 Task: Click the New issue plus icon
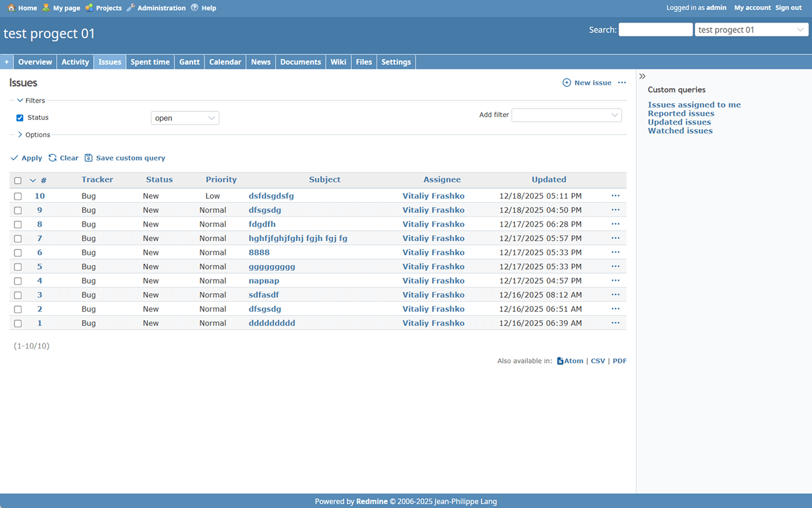click(x=567, y=83)
